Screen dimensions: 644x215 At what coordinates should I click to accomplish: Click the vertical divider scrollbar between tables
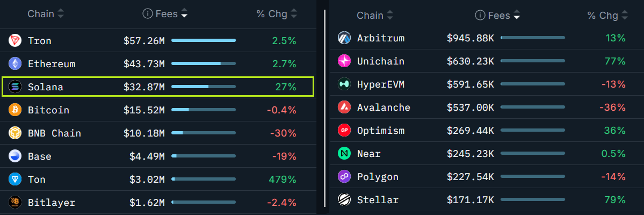tap(324, 107)
